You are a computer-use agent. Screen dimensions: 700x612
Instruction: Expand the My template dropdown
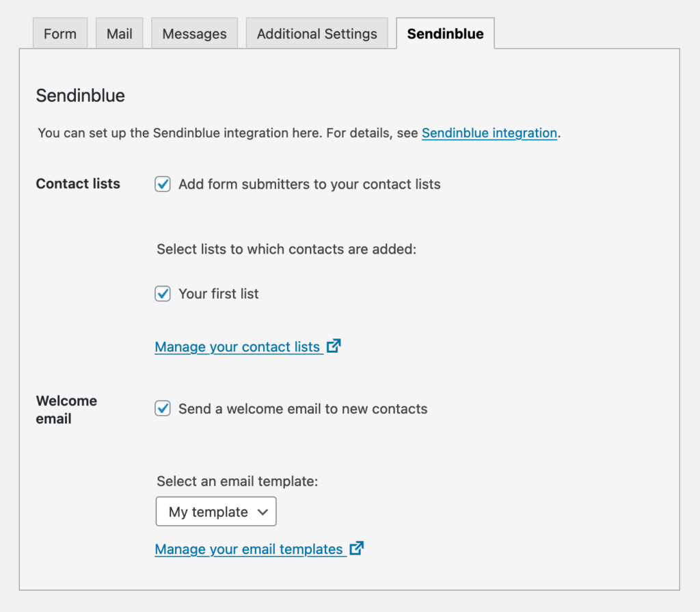pyautogui.click(x=216, y=511)
